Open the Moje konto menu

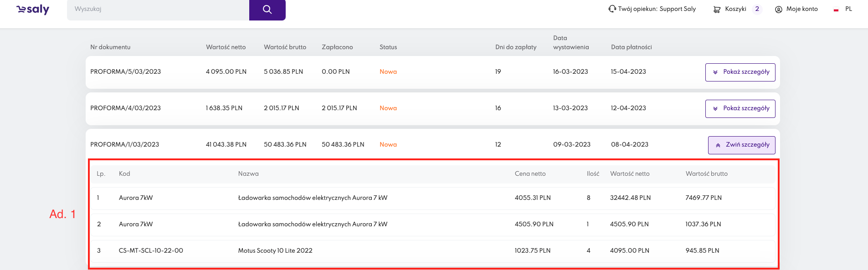click(x=801, y=9)
